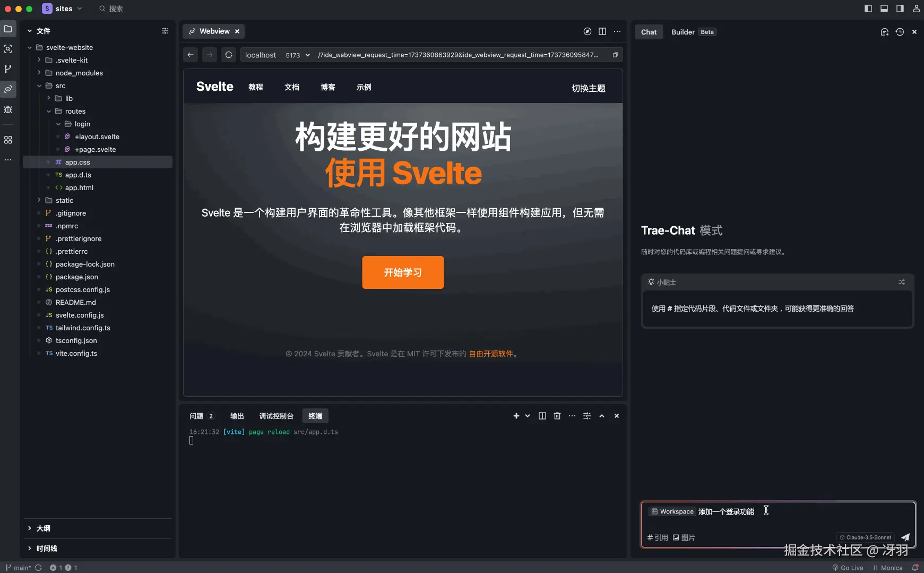Reload the Webview page
Screen dimensions: 924x573
pyautogui.click(x=229, y=55)
